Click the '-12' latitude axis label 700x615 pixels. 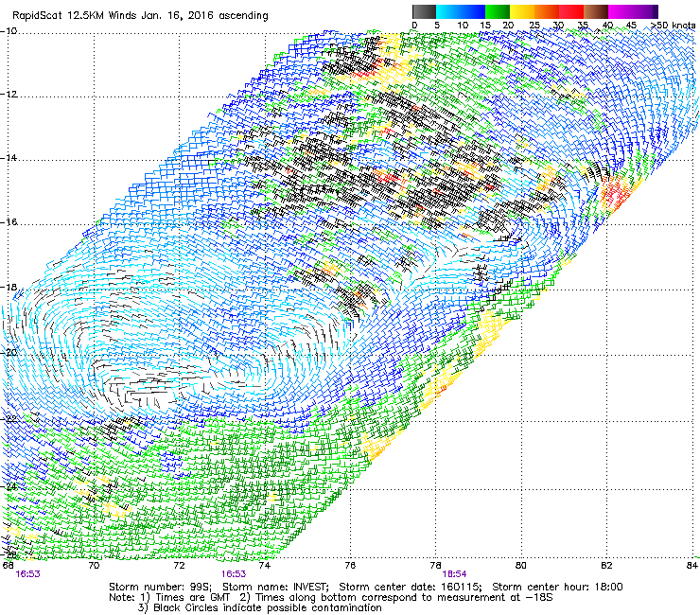coord(9,95)
